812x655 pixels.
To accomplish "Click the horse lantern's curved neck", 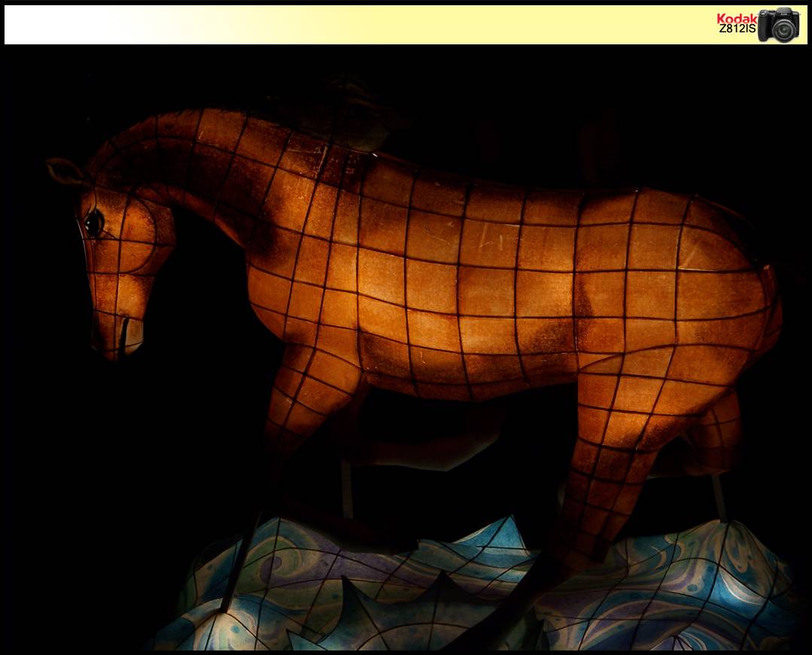I will (x=203, y=165).
